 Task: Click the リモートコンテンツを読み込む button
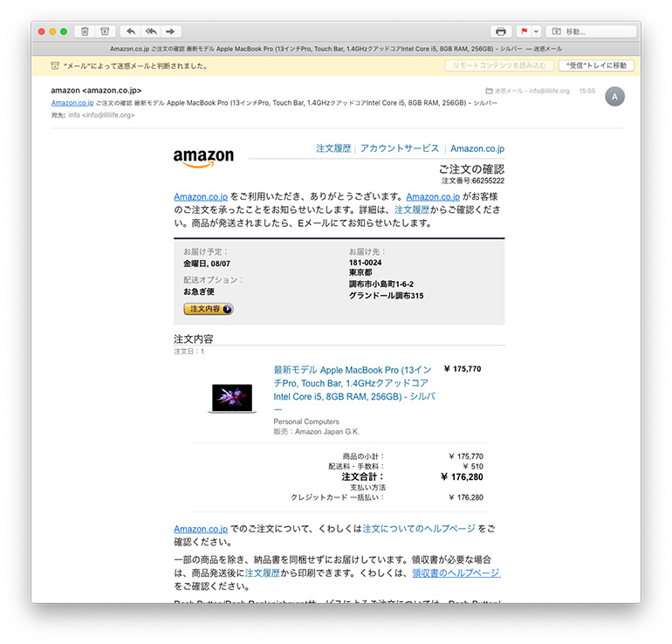498,65
